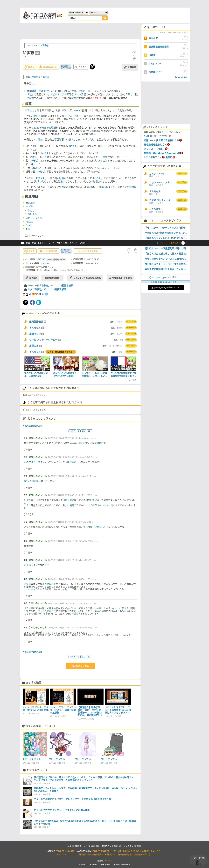
Task: Share via the lower round X icon
Action: click(26, 302)
